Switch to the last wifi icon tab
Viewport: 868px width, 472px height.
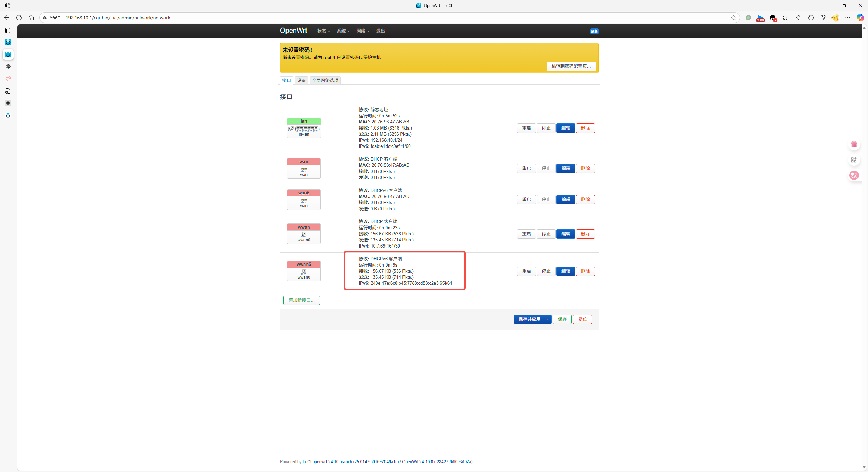(8, 115)
